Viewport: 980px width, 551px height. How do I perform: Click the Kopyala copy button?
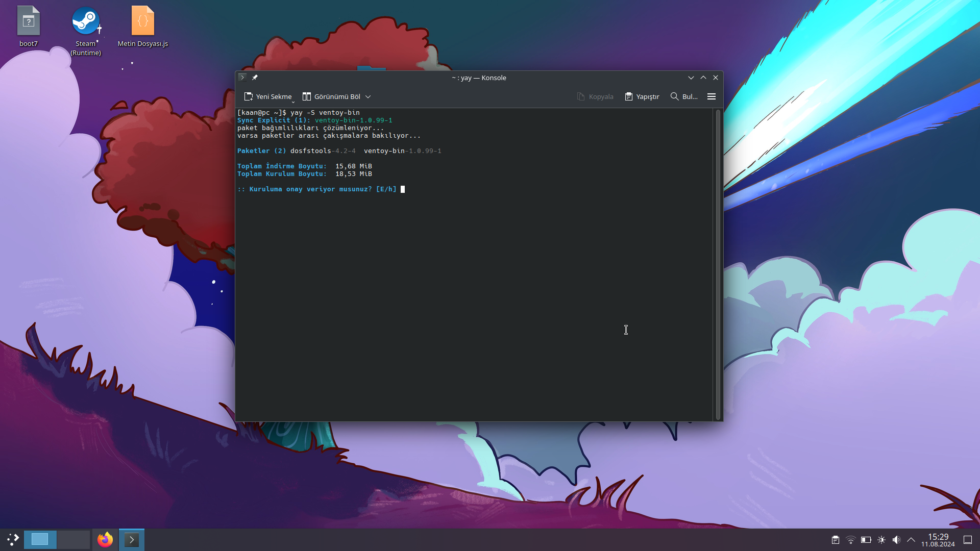595,96
